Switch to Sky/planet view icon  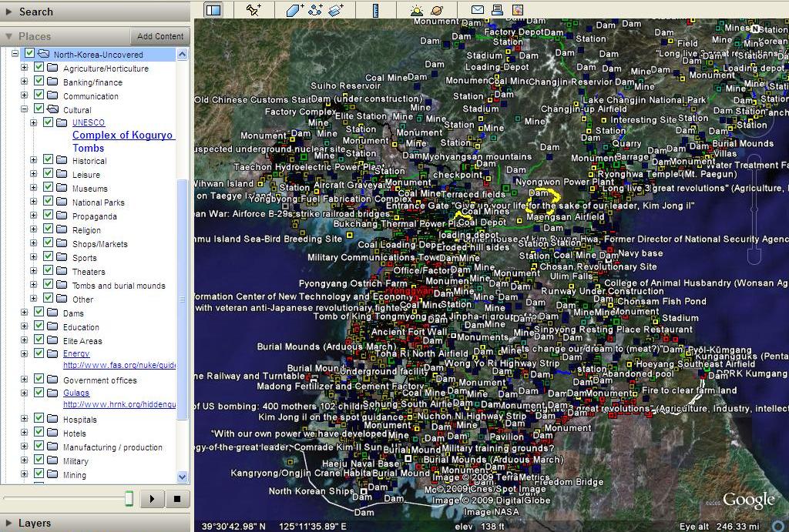pos(437,10)
